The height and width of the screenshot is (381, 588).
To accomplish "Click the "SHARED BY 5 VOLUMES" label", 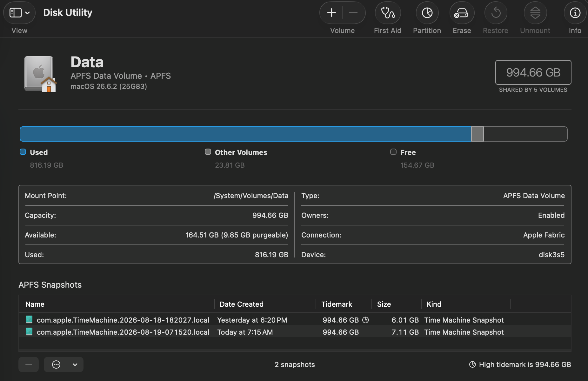I will (533, 90).
